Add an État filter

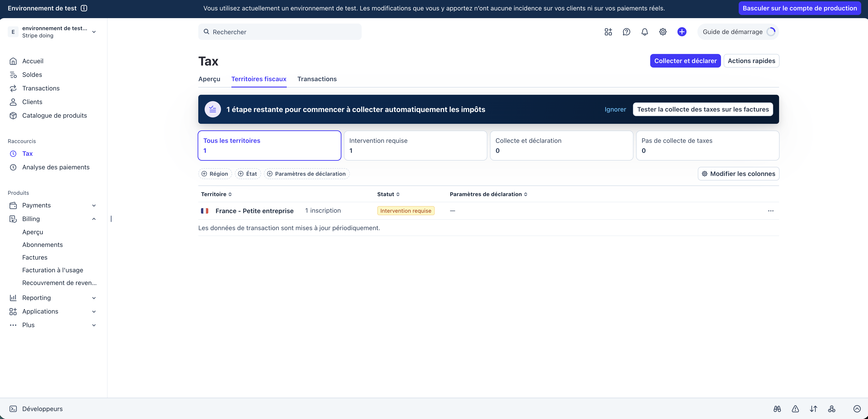point(248,174)
